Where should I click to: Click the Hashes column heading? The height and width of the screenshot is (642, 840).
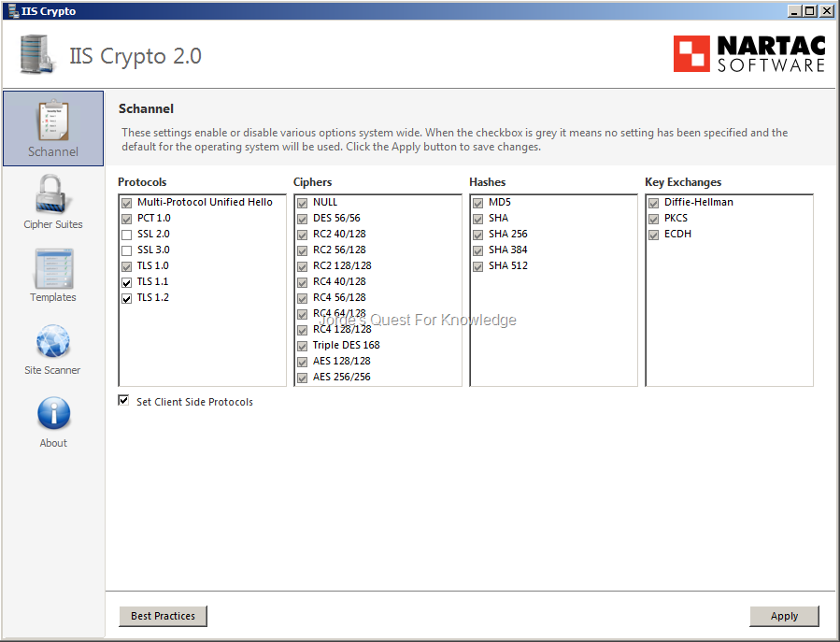point(487,182)
